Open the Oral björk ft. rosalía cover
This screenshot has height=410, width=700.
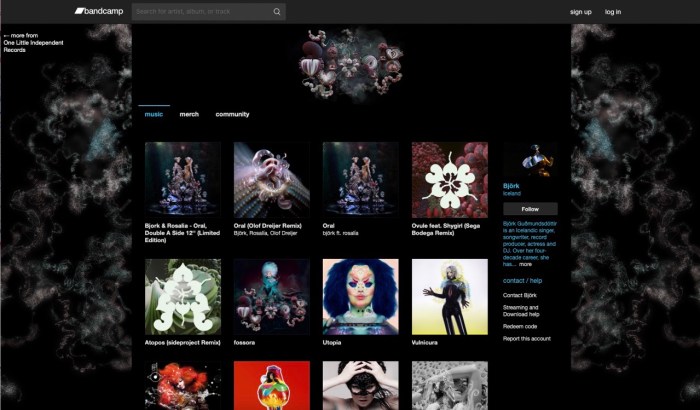361,180
